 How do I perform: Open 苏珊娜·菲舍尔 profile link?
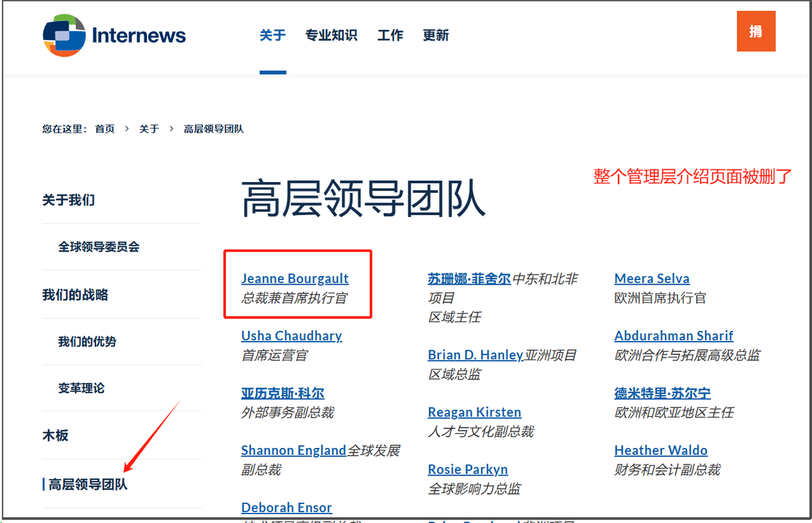click(470, 279)
